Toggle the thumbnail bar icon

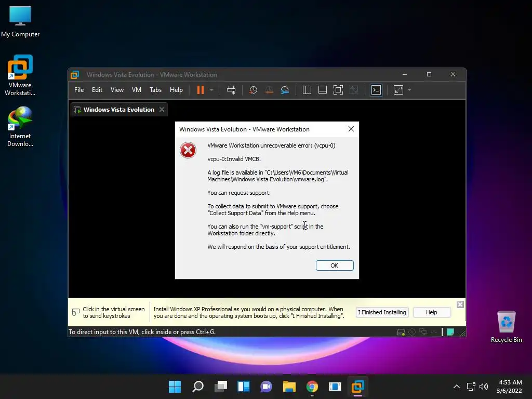point(322,90)
